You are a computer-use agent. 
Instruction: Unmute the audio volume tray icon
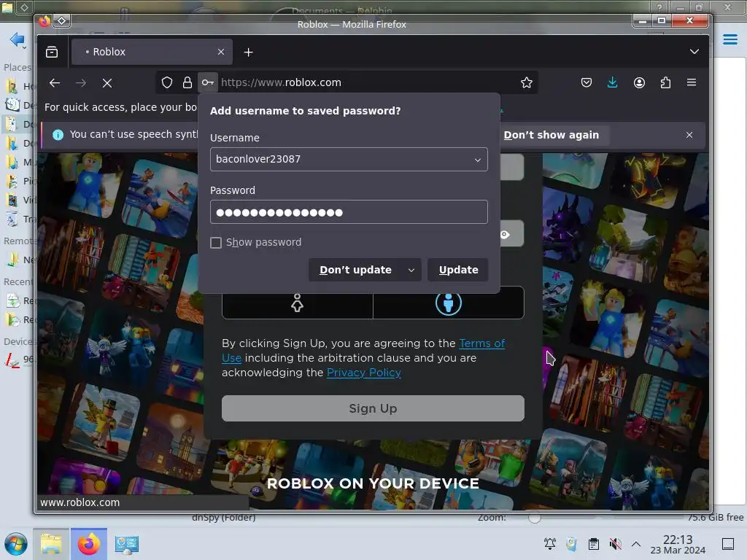click(615, 543)
